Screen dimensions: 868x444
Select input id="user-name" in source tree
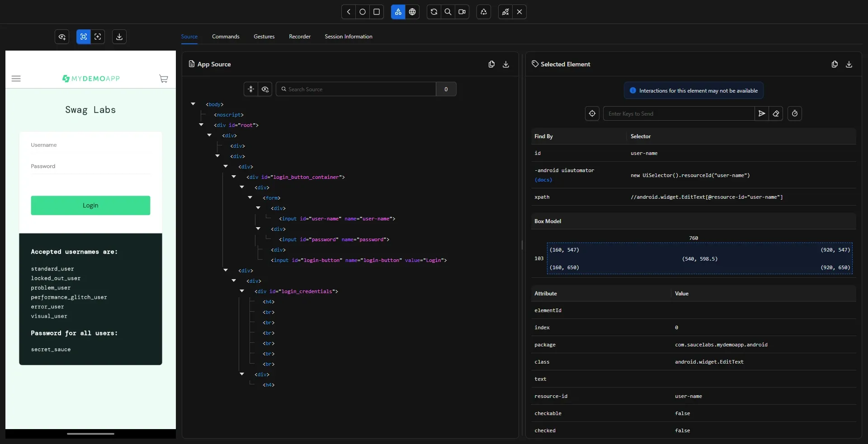click(x=337, y=219)
